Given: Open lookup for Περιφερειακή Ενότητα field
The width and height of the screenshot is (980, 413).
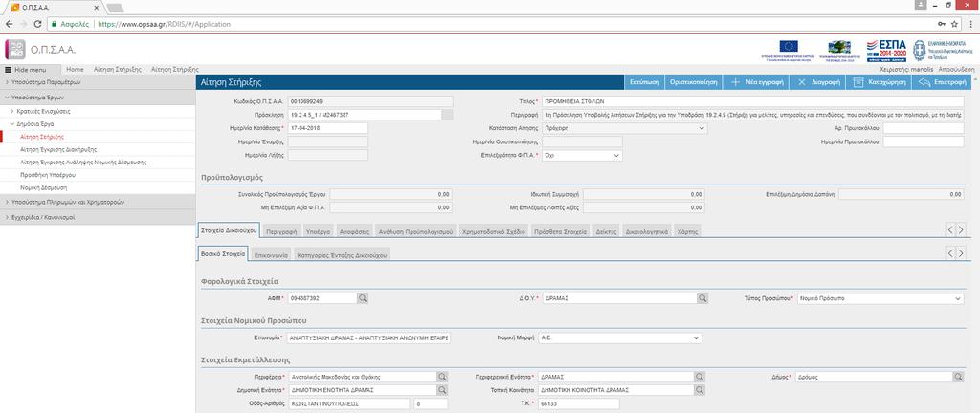Looking at the screenshot, I should pyautogui.click(x=700, y=377).
